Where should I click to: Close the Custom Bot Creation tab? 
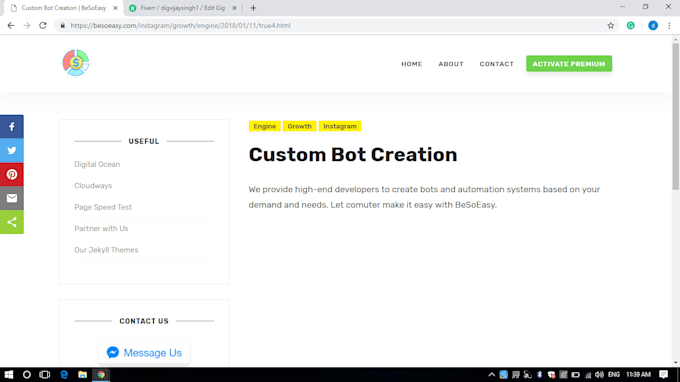pyautogui.click(x=115, y=8)
